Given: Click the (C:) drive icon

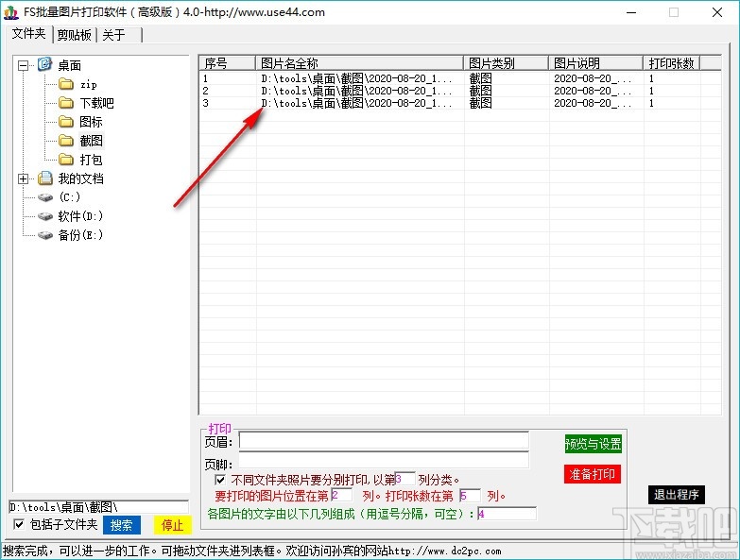Looking at the screenshot, I should (x=44, y=197).
